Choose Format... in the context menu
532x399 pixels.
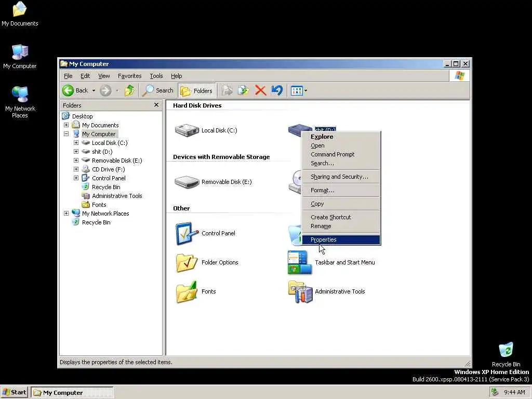(341, 190)
